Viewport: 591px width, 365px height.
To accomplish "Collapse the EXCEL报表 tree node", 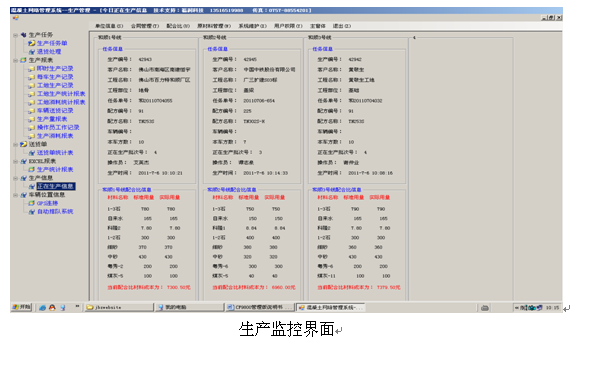I will coord(15,161).
